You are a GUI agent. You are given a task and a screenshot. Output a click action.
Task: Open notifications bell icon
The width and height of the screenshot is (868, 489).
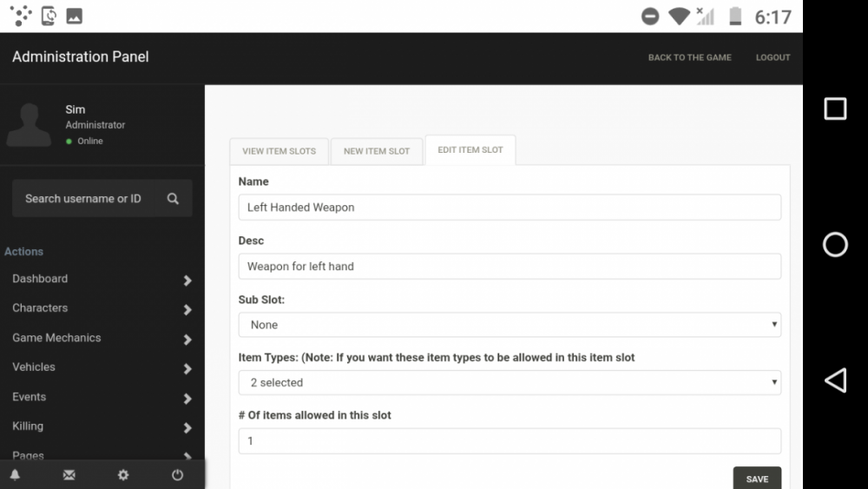click(15, 475)
